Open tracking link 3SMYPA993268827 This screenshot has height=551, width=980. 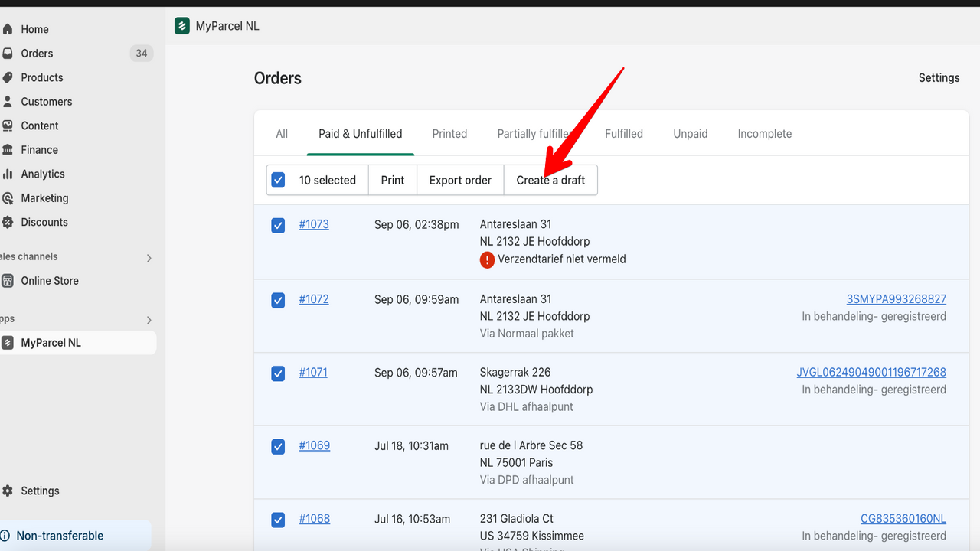tap(897, 299)
